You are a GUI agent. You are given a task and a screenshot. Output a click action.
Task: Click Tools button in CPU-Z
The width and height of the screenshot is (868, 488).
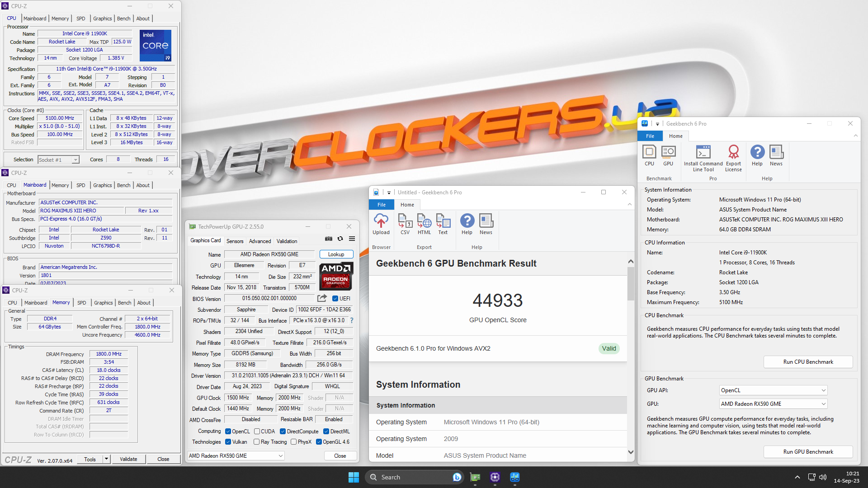click(x=90, y=459)
